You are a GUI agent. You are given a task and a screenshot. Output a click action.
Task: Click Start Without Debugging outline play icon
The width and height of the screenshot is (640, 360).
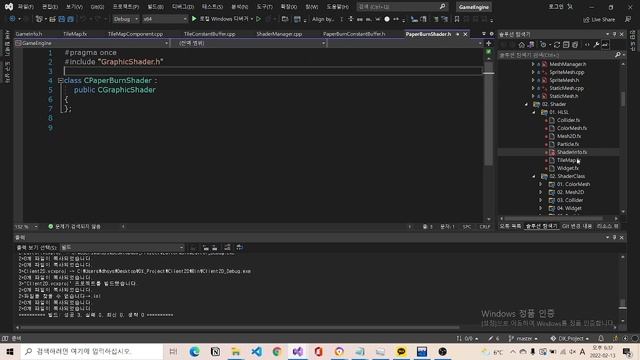point(258,19)
